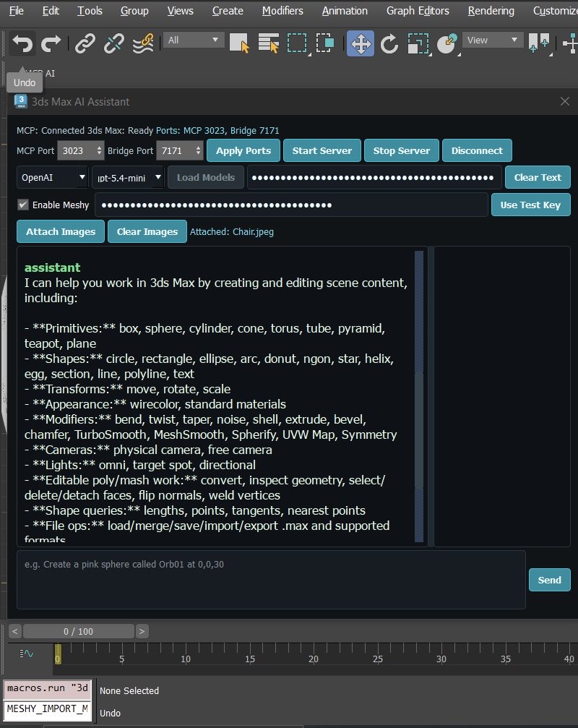This screenshot has height=728, width=578.
Task: Open the gpt-5.4-mini model dropdown
Action: coord(128,177)
